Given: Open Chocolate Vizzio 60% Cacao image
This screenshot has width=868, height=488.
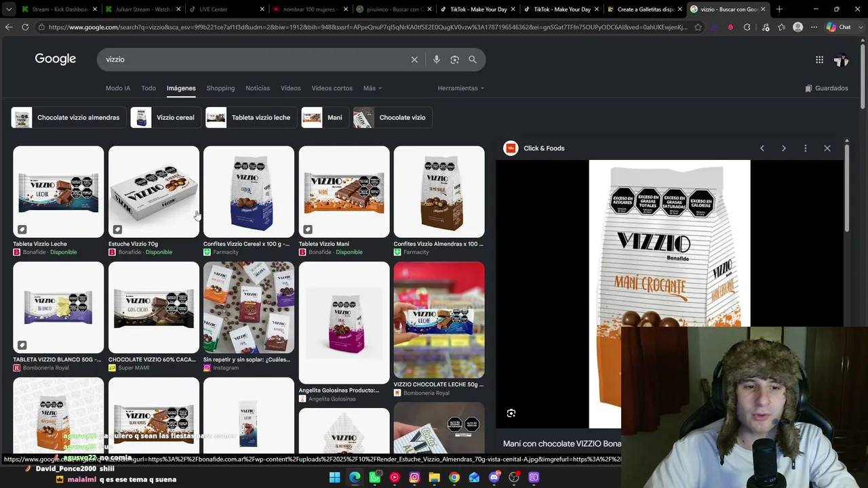Looking at the screenshot, I should [154, 308].
